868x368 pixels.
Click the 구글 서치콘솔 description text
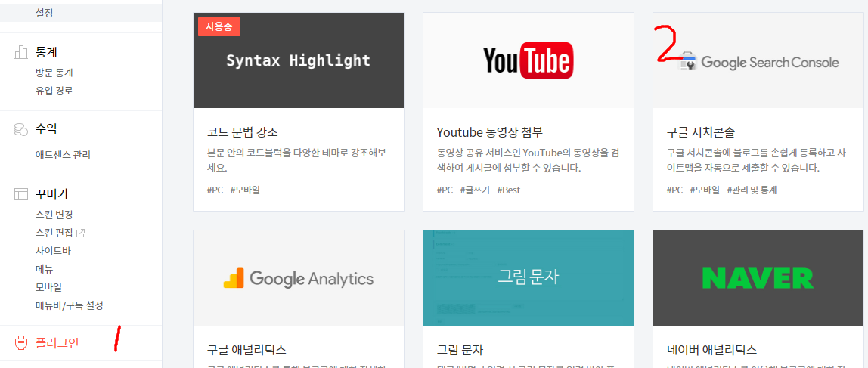758,159
